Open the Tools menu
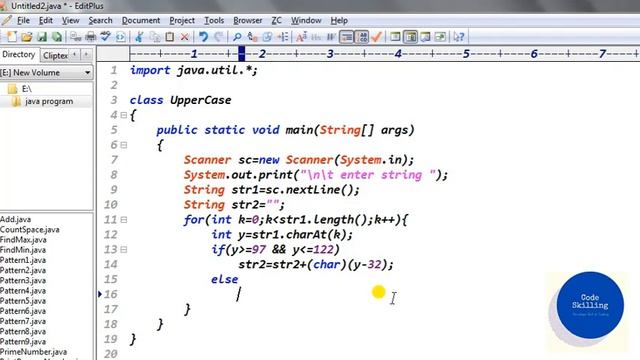Screen dimensions: 640x360 tap(214, 20)
